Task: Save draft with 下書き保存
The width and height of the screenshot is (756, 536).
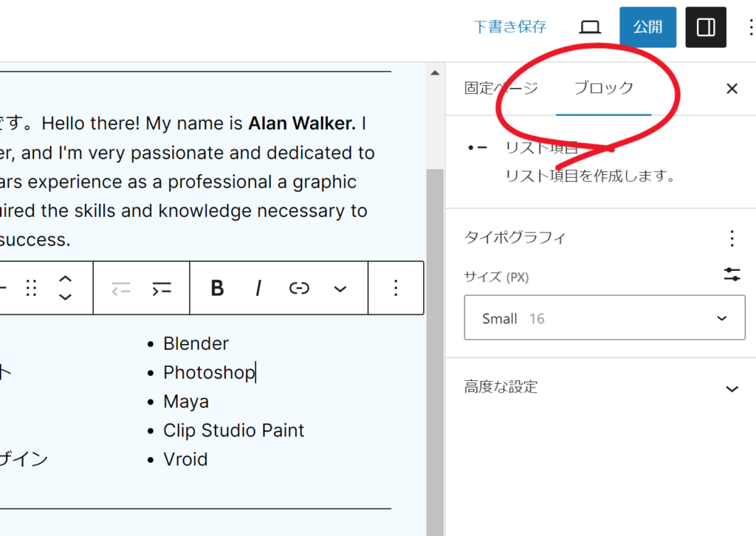Action: tap(509, 27)
